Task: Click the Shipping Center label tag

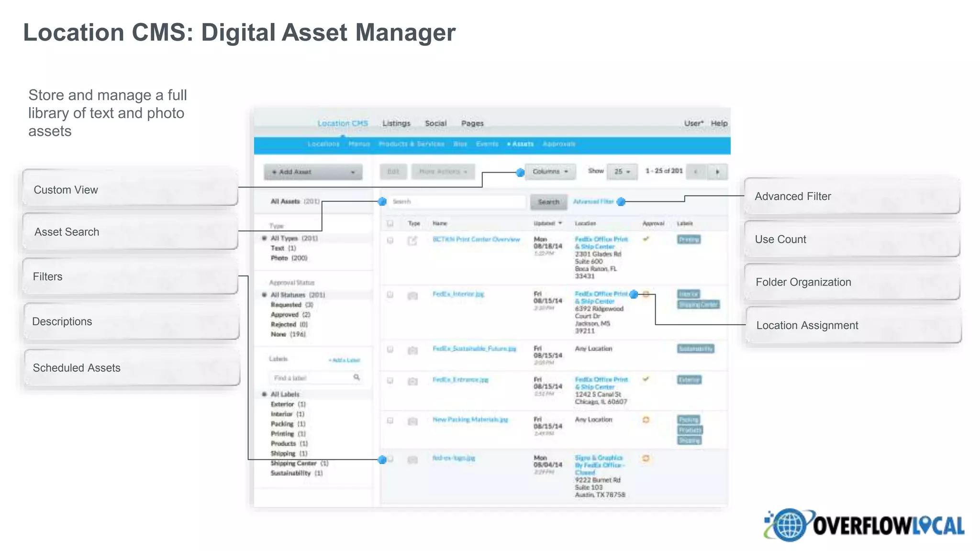Action: 699,304
